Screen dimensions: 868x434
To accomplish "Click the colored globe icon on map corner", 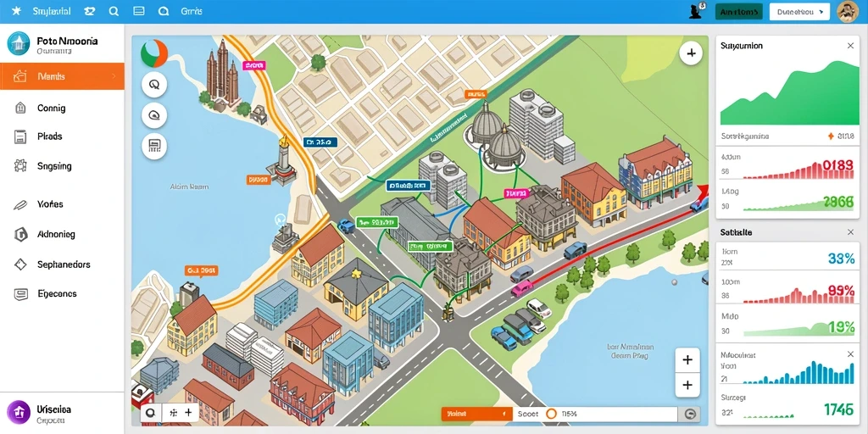I will (154, 53).
